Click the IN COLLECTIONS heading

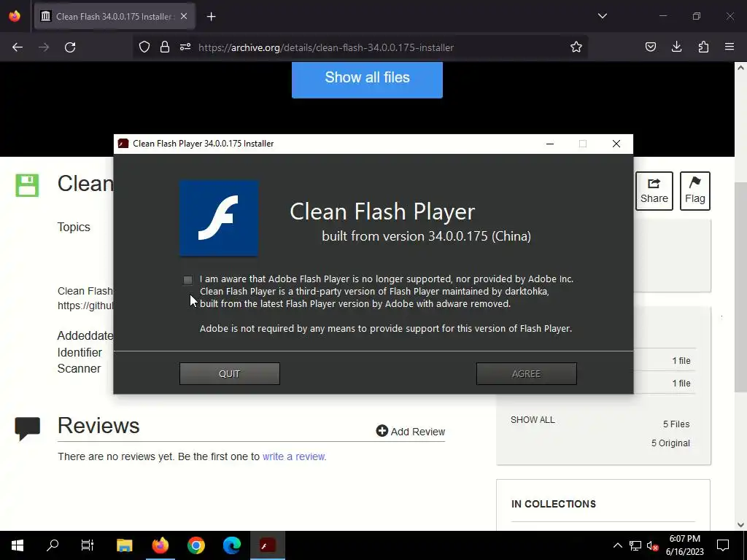tap(554, 504)
